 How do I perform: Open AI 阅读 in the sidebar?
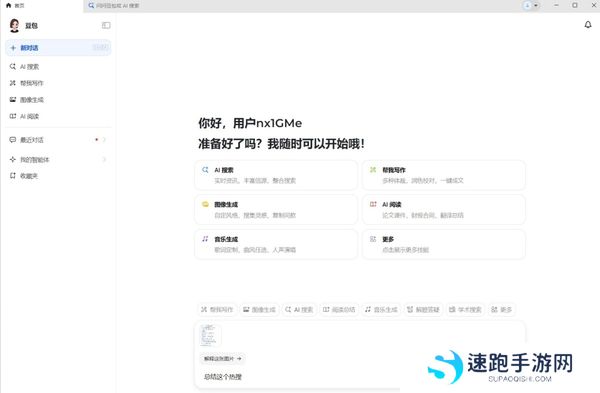coord(58,116)
